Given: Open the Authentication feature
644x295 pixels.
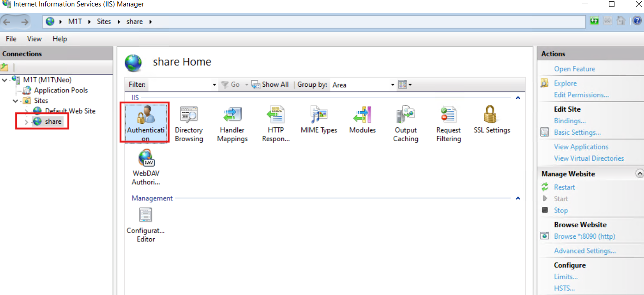Looking at the screenshot, I should pyautogui.click(x=145, y=123).
